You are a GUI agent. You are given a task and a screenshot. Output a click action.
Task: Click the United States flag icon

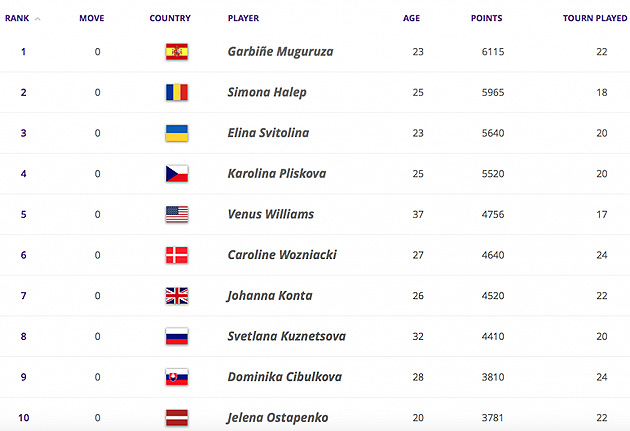click(x=177, y=214)
